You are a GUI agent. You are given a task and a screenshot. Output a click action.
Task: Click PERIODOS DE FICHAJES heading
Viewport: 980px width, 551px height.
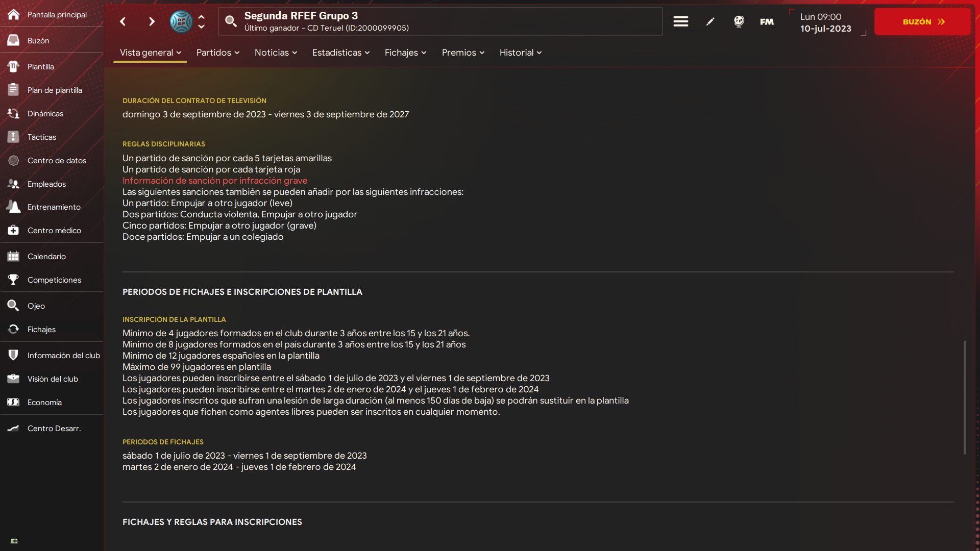pos(163,442)
